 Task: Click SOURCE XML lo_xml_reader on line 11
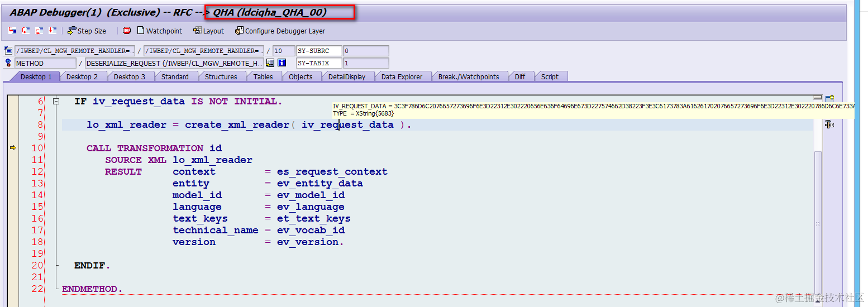(x=179, y=160)
